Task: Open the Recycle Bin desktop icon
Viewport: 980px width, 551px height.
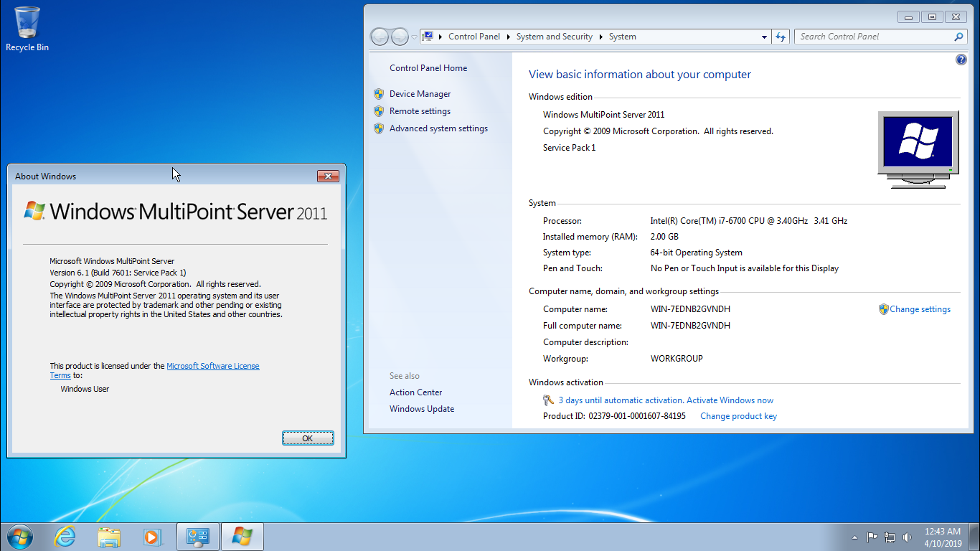Action: click(x=27, y=29)
